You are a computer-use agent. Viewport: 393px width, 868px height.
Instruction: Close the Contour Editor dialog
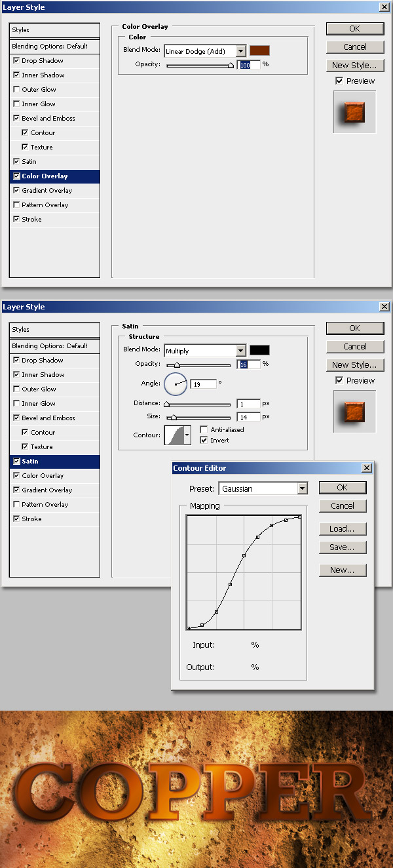tap(367, 468)
